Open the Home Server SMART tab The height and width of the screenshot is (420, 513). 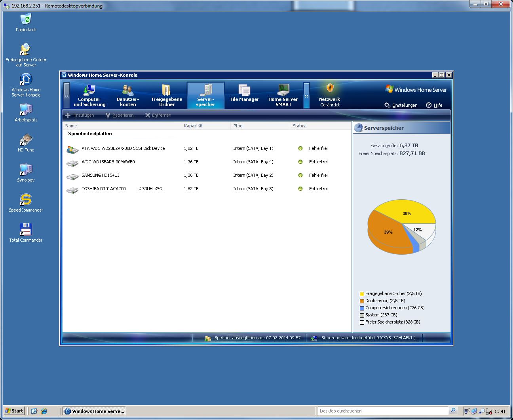tap(283, 95)
